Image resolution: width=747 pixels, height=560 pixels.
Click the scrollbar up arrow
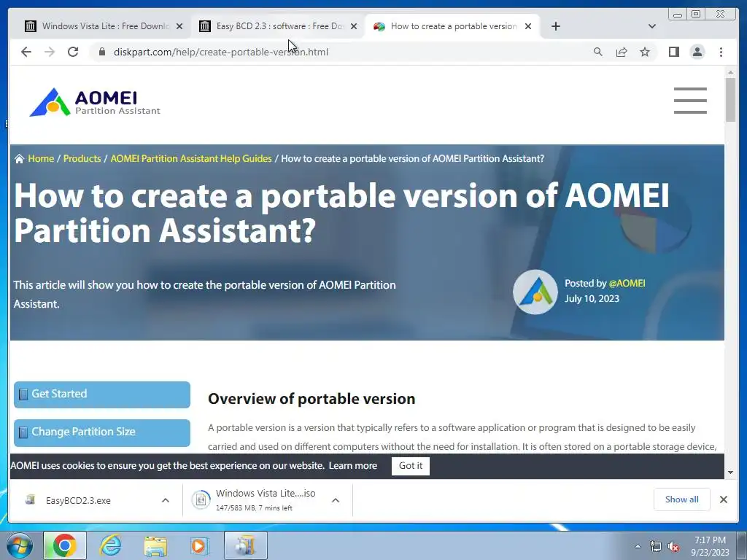click(x=730, y=72)
